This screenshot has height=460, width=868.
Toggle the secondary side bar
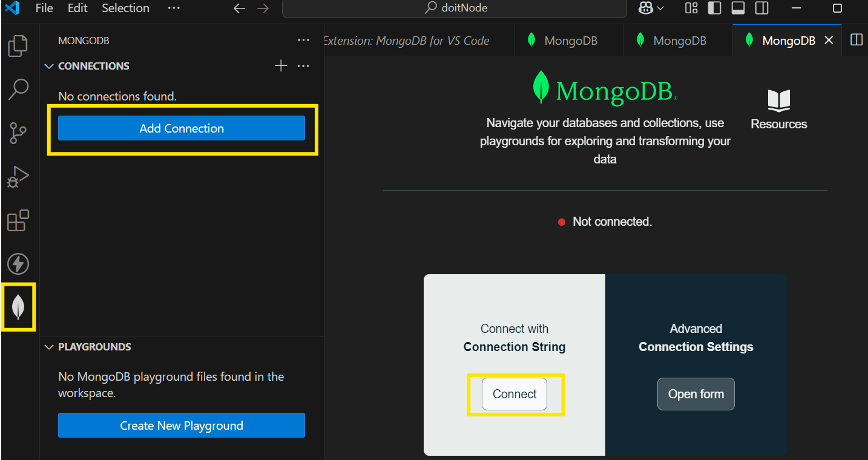pos(762,8)
